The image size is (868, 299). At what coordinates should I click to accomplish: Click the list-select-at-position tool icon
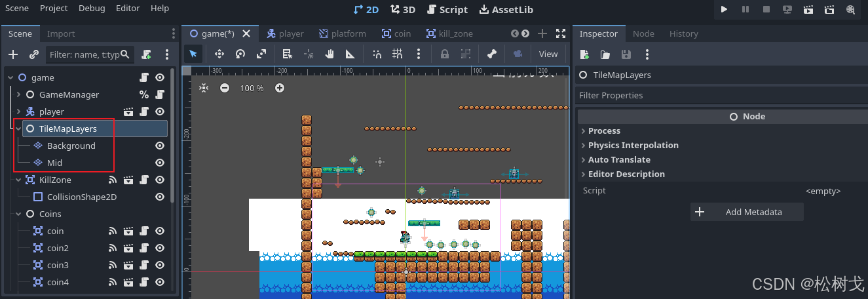click(287, 54)
